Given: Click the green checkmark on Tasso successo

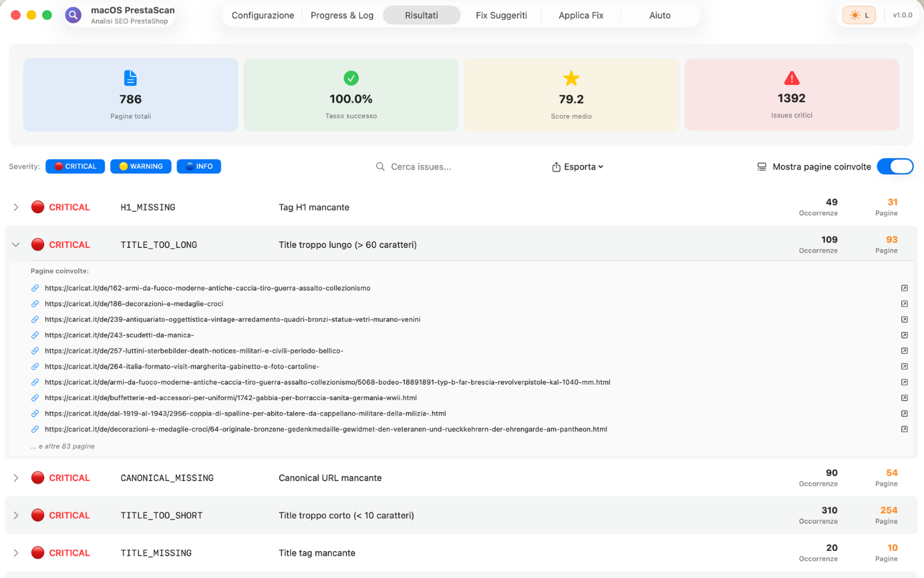Looking at the screenshot, I should (351, 78).
